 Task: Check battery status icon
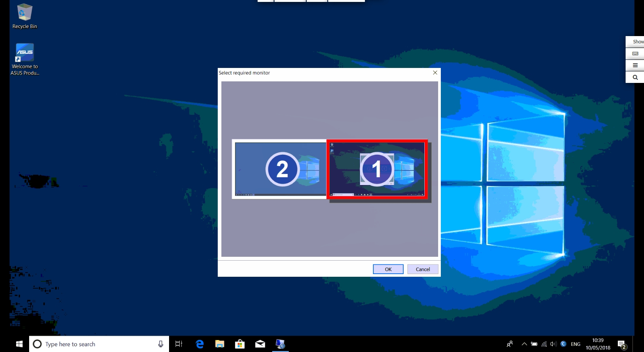point(534,344)
